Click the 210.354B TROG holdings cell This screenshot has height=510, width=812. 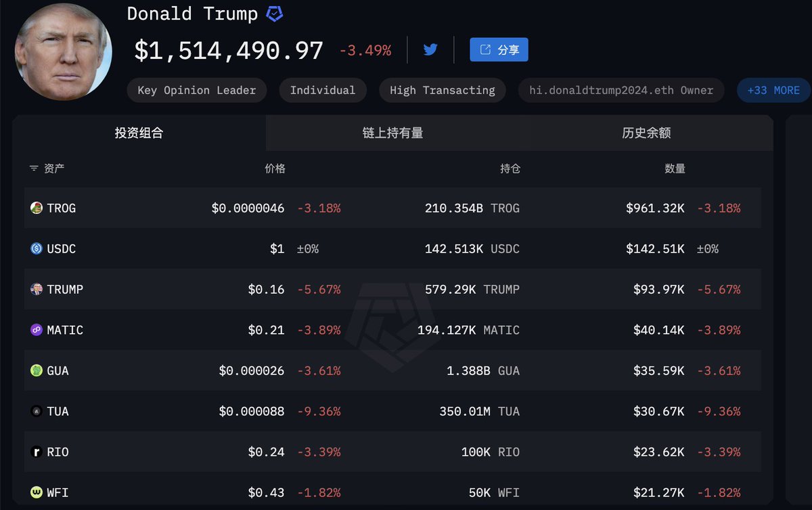pyautogui.click(x=472, y=208)
